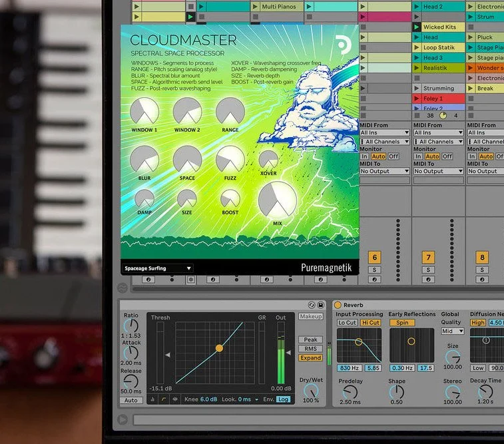
Task: Open the compressor lookahead dropdown arrow
Action: 256,399
